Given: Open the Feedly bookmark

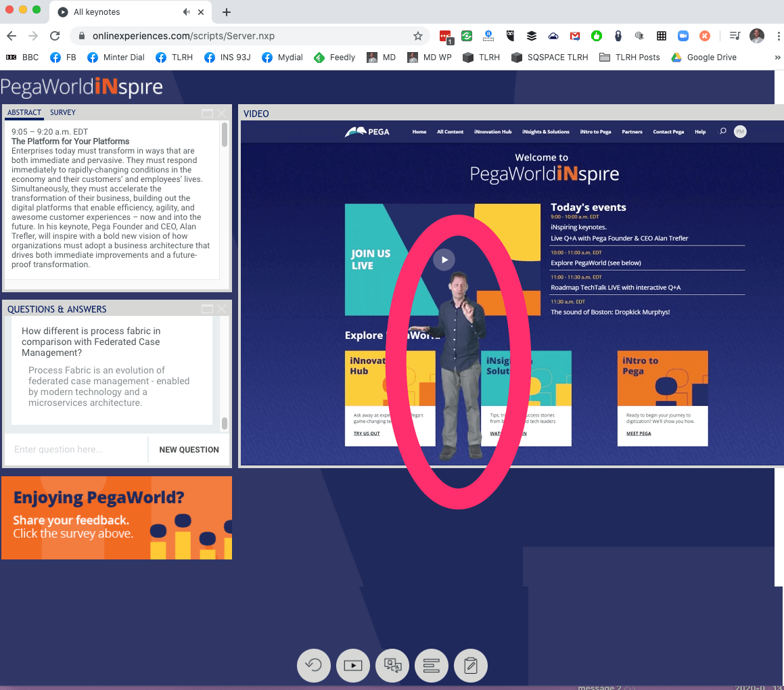Looking at the screenshot, I should (x=334, y=57).
